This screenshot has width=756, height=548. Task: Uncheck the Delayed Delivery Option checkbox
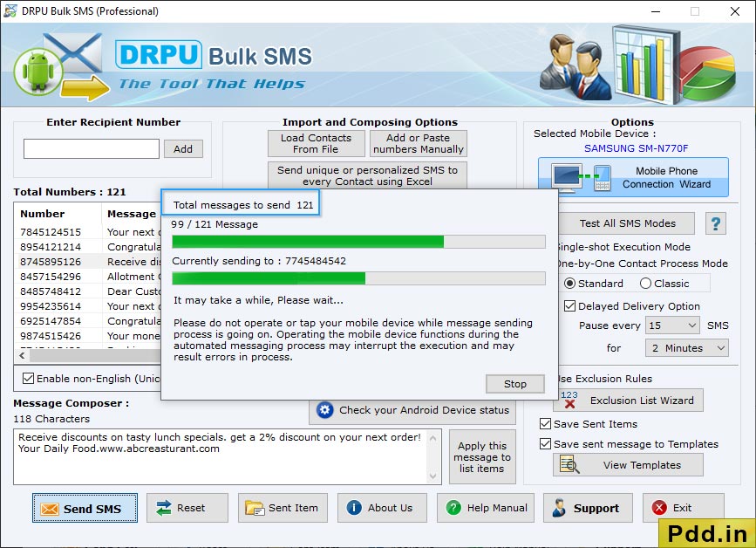tap(569, 305)
